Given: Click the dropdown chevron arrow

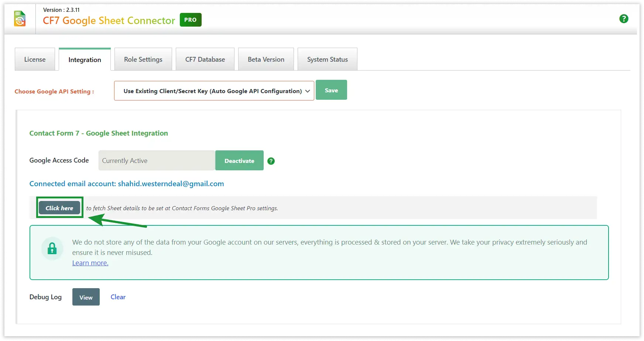Looking at the screenshot, I should click(308, 91).
